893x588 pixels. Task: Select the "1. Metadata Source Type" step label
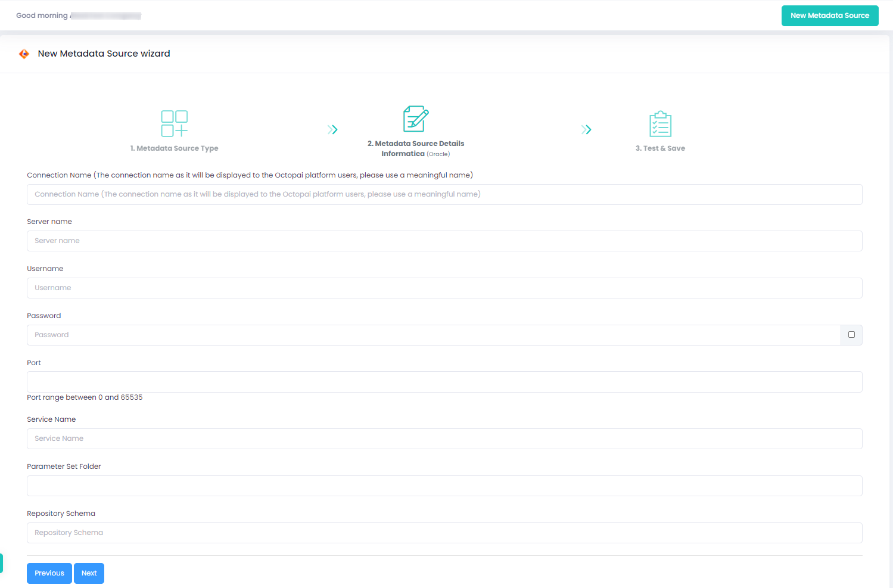174,148
